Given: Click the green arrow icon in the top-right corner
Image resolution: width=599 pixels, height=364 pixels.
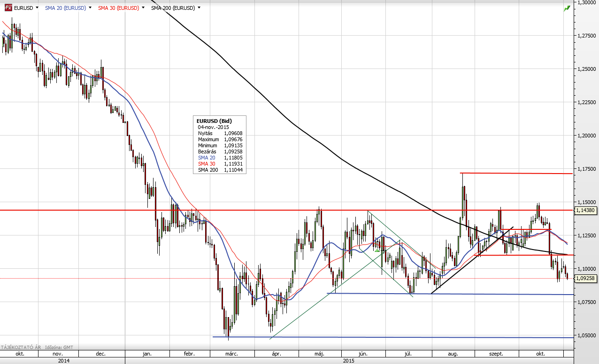Looking at the screenshot, I should point(567,8).
